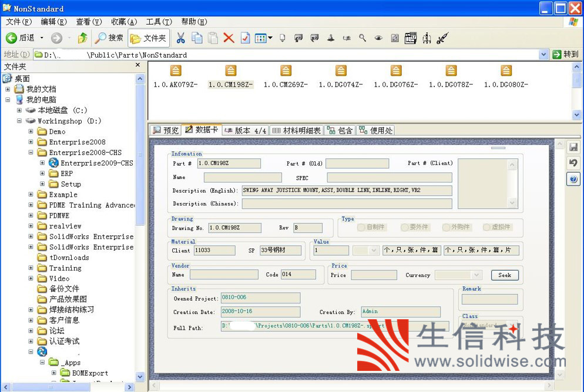This screenshot has width=584, height=392.
Task: Expand the Demo folder node
Action: pyautogui.click(x=31, y=131)
